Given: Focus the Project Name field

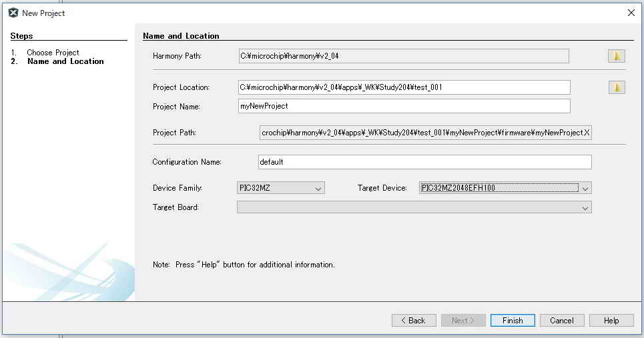Looking at the screenshot, I should point(404,106).
